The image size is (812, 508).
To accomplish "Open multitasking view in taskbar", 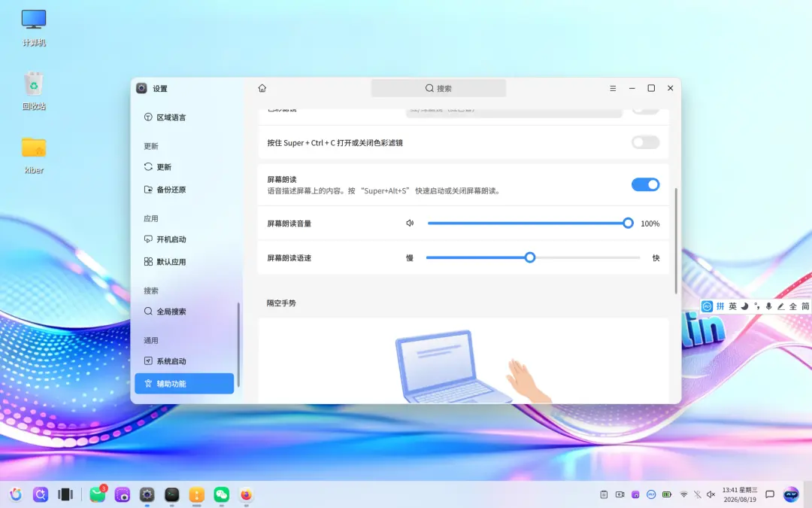I will (65, 494).
